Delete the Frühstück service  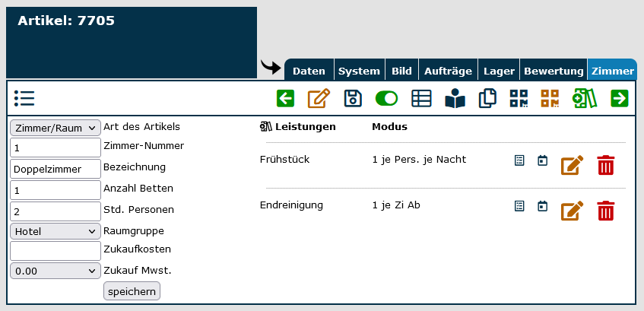605,165
